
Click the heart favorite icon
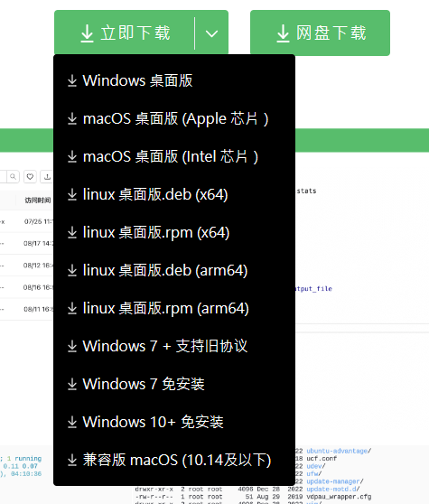tap(30, 176)
